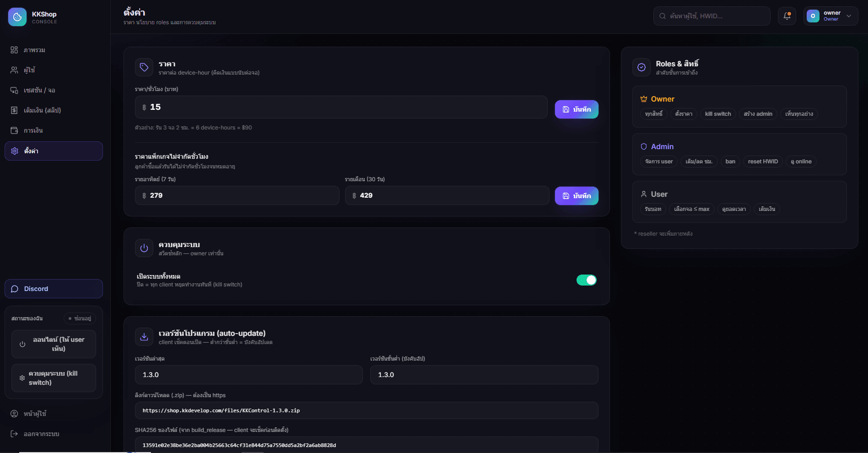Click the kill switch tag under Owner
The height and width of the screenshot is (453, 868).
(718, 114)
